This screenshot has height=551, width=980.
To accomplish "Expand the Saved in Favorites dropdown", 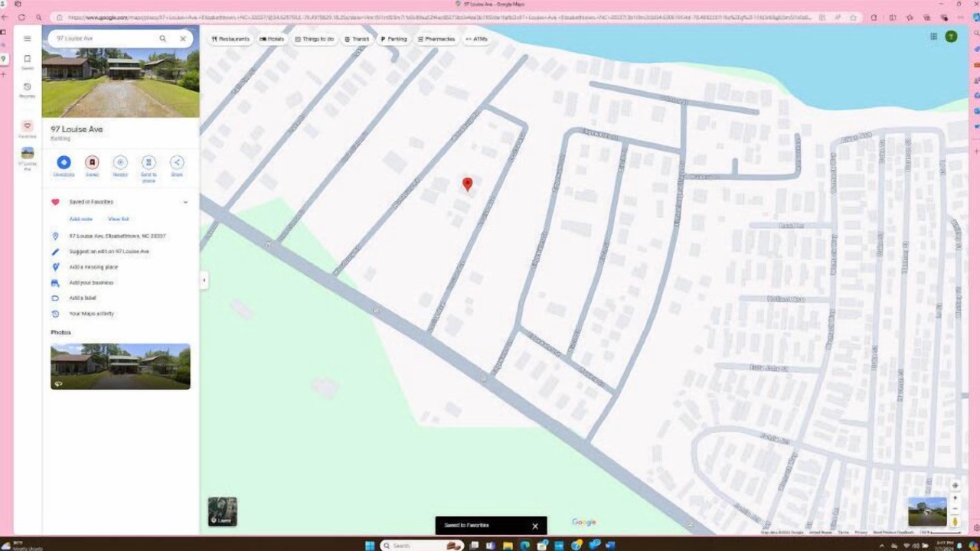I will coord(185,202).
